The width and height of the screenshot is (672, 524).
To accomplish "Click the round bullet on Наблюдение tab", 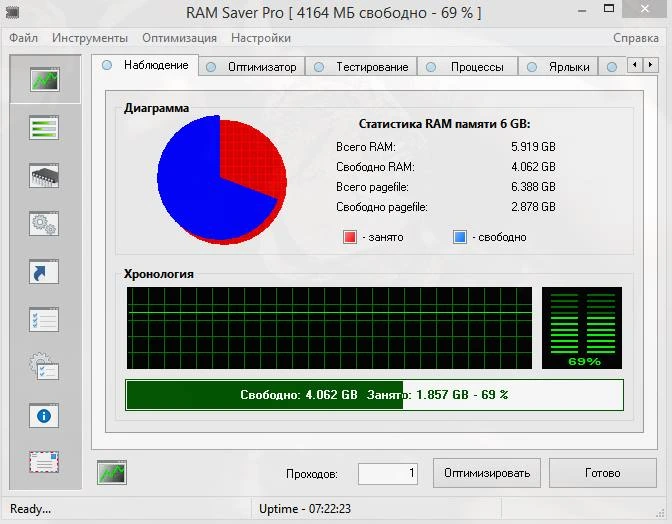I will (107, 65).
